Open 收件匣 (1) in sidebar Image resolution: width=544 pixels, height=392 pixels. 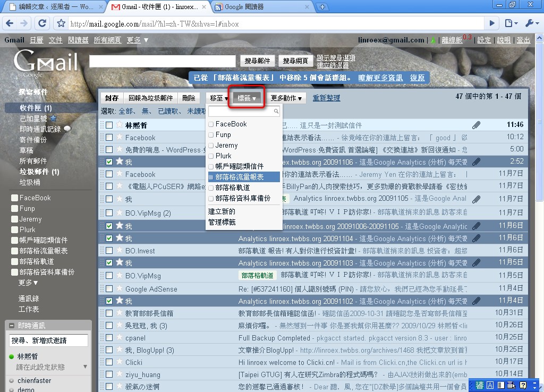[36, 108]
